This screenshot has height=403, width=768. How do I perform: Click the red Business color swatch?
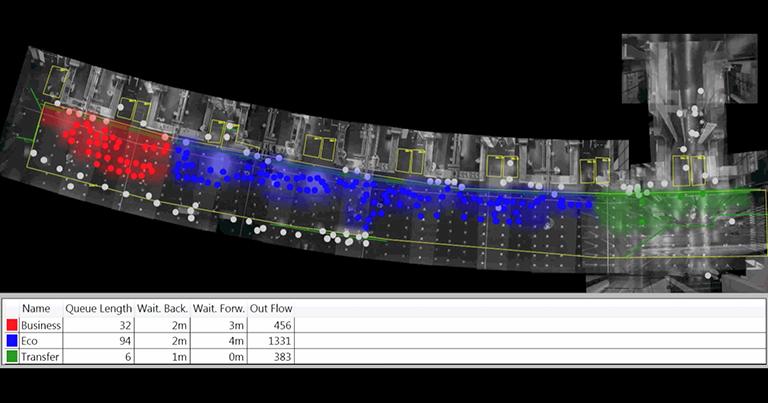(x=12, y=325)
